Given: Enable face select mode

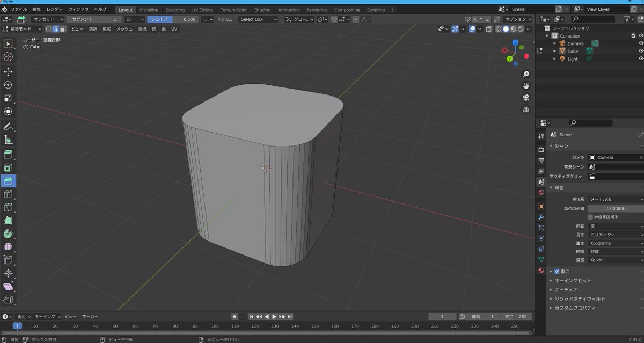Looking at the screenshot, I should click(62, 29).
